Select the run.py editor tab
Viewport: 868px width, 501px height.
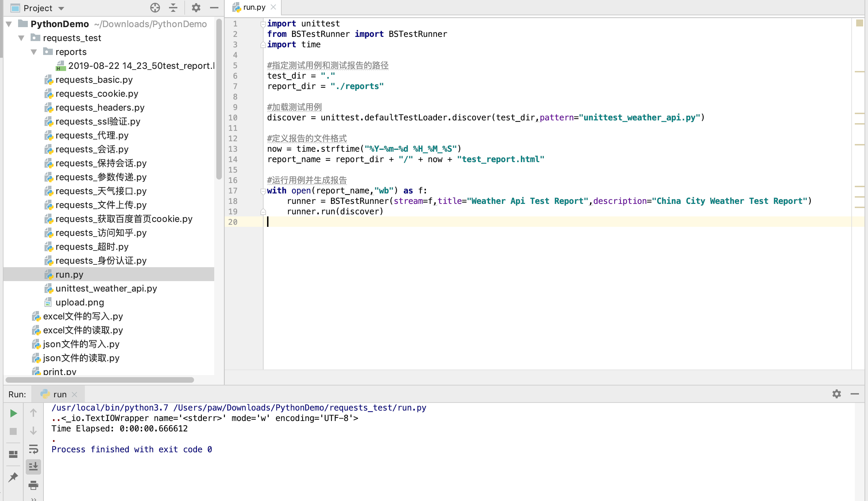[254, 7]
